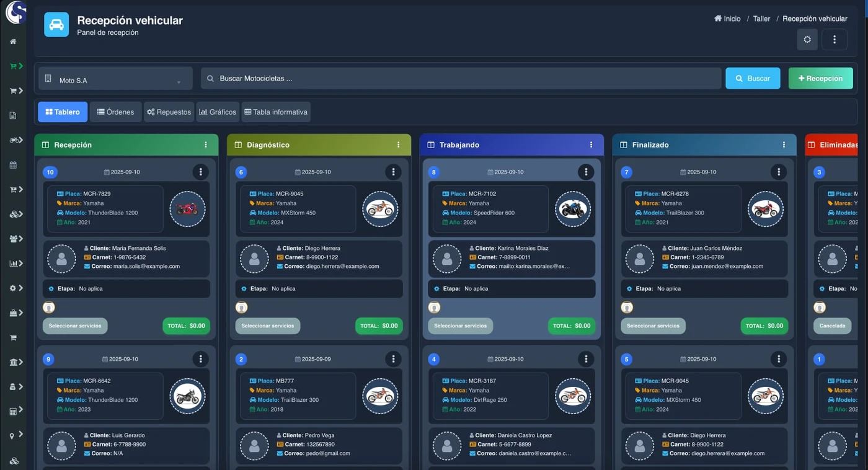Click the padlock icon in the sidebar
The width and height of the screenshot is (868, 470).
[x=14, y=387]
